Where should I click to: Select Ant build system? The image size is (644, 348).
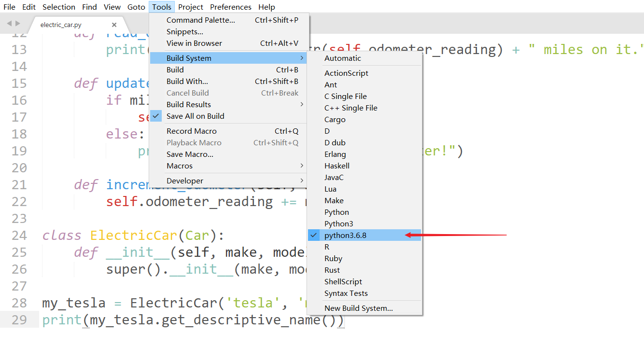tap(364, 84)
